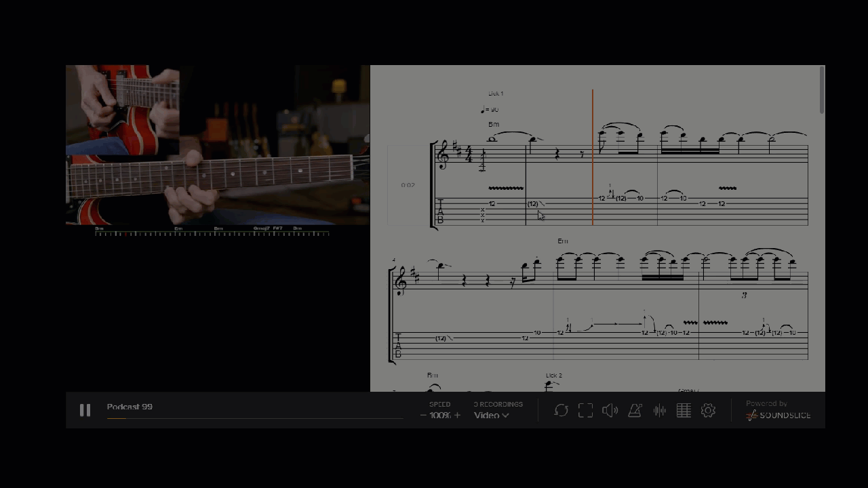Click the 100% speed value
Image resolution: width=868 pixels, height=488 pixels.
[x=440, y=415]
